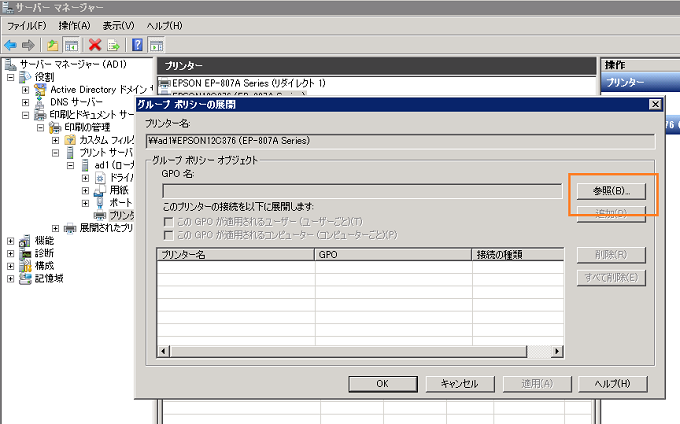Open the 表示(V) menu
The image size is (680, 424).
tap(117, 25)
